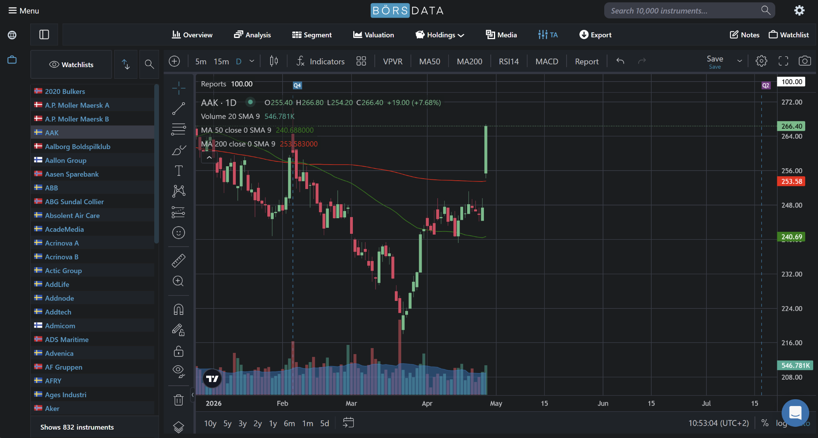Toggle the MACD indicator
The height and width of the screenshot is (438, 818).
[x=547, y=62]
